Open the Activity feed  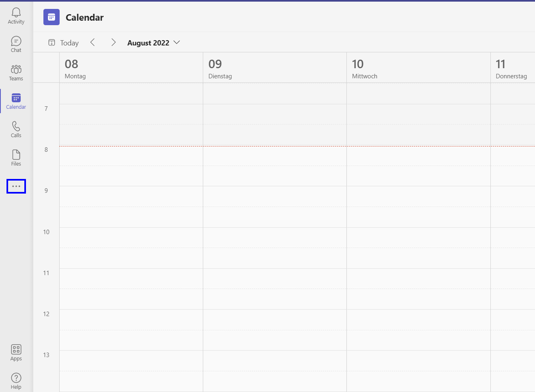[16, 16]
